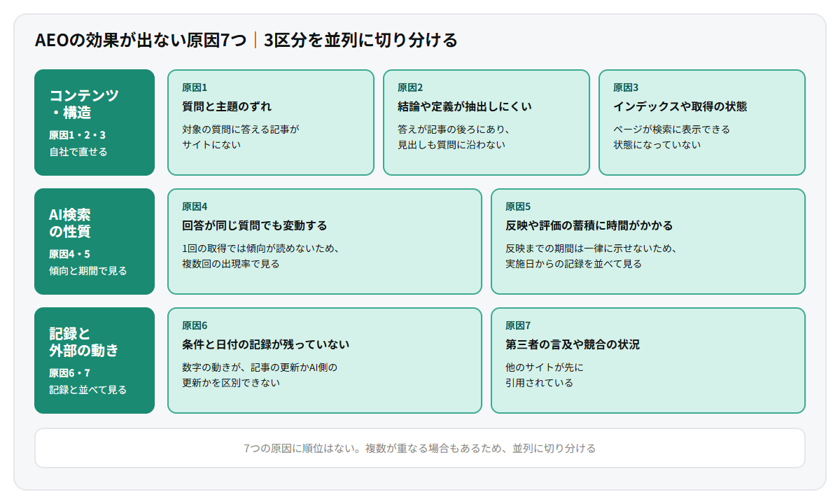840x504 pixels.
Task: Click the text '記録と並べて見る' under 原因6・7
Action: [88, 389]
